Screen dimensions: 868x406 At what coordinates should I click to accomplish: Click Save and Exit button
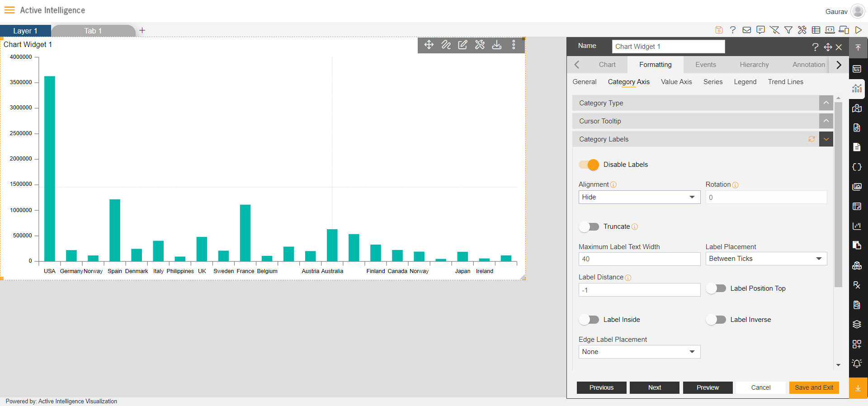point(814,387)
